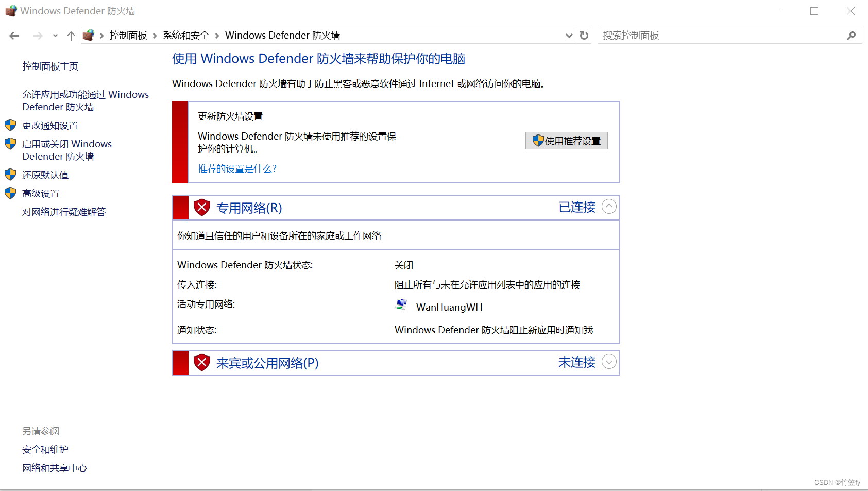Close the Windows Defender 防火墙 window
This screenshot has height=491, width=868.
coord(850,11)
